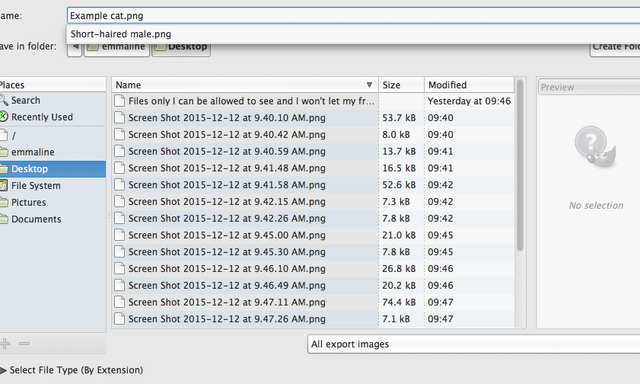Open File System in Places
The image size is (640, 384).
pos(53,186)
